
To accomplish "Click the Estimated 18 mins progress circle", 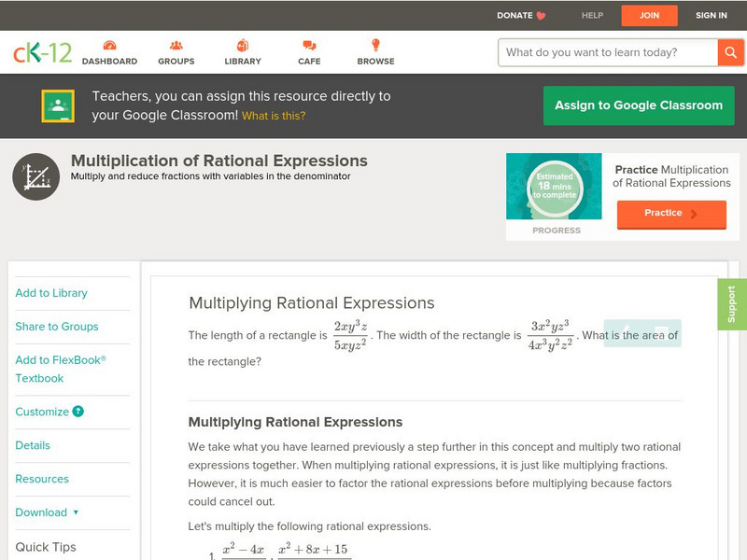I will (554, 187).
